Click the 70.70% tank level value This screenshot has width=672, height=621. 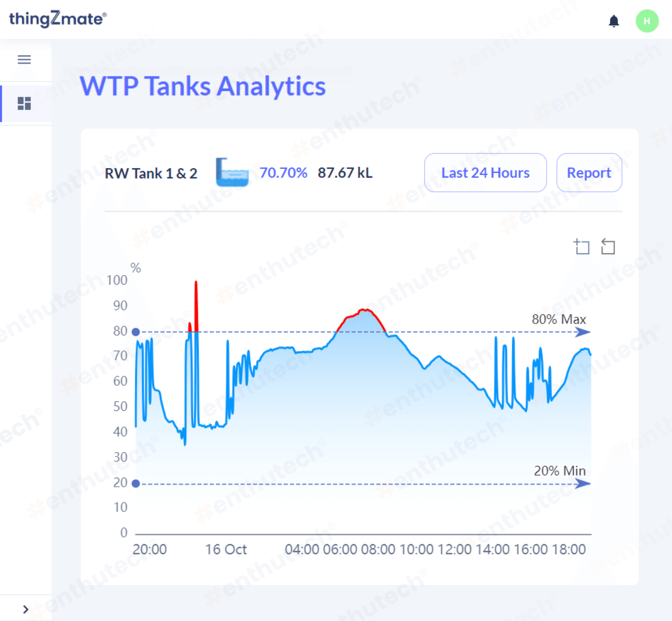click(283, 173)
